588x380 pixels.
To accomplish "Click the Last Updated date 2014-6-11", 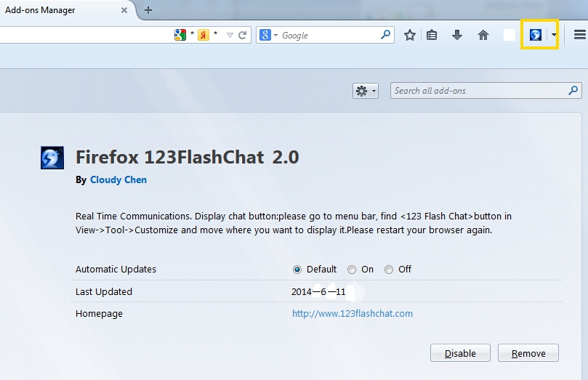I will (318, 291).
